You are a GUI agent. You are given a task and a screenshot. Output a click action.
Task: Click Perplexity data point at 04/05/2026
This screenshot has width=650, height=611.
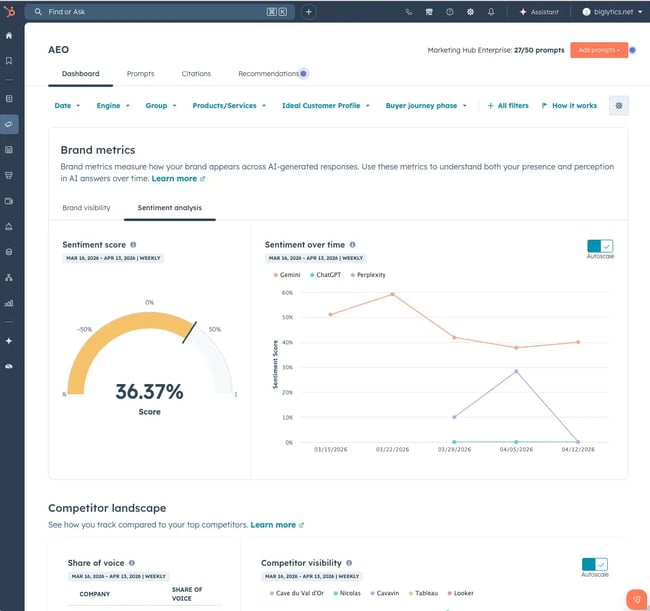pyautogui.click(x=516, y=371)
